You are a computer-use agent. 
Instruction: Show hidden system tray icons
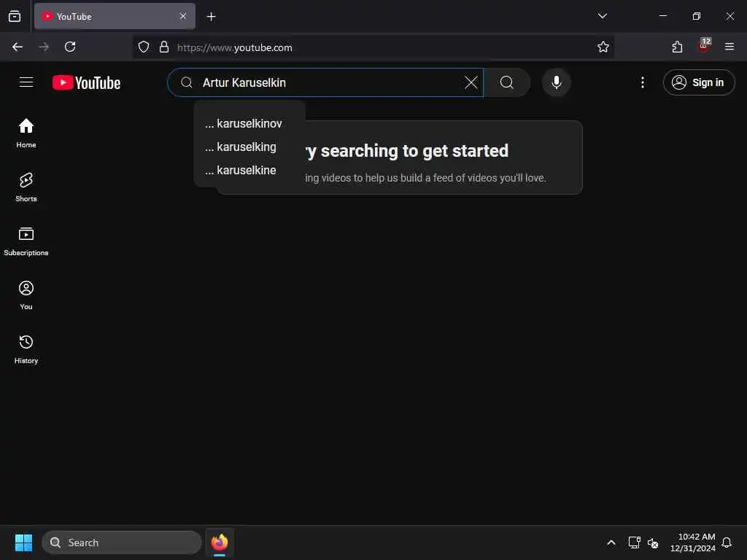(611, 542)
